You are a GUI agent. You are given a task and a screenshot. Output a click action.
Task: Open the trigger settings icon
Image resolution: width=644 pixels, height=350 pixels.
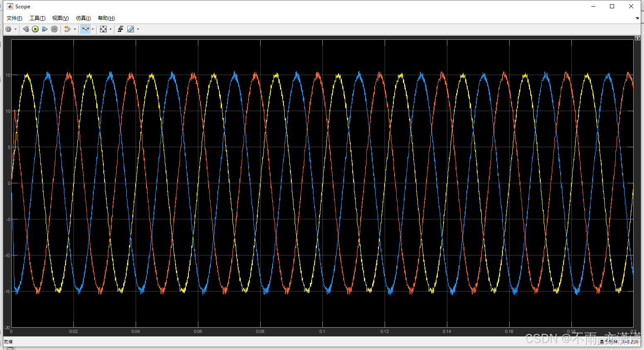120,29
